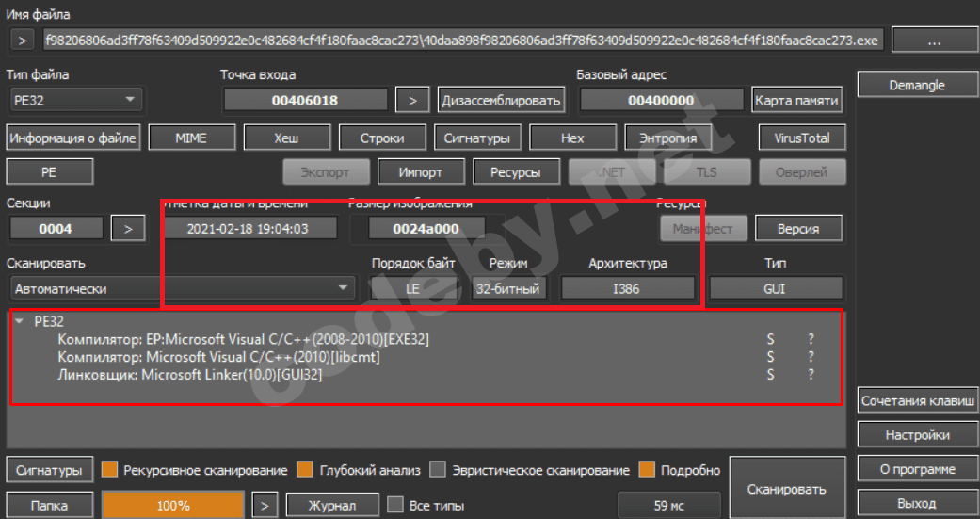Open the Автоматически scan mode dropdown
This screenshot has height=519, width=980.
pos(183,288)
